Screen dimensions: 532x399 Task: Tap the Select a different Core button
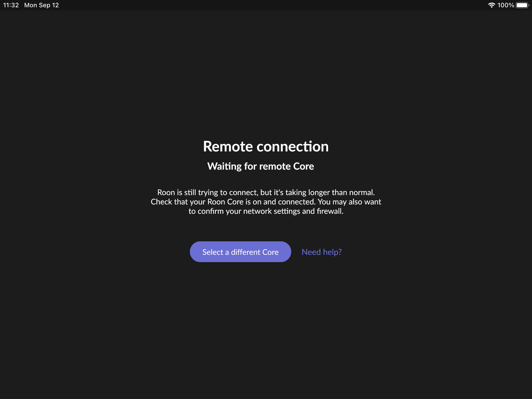240,252
